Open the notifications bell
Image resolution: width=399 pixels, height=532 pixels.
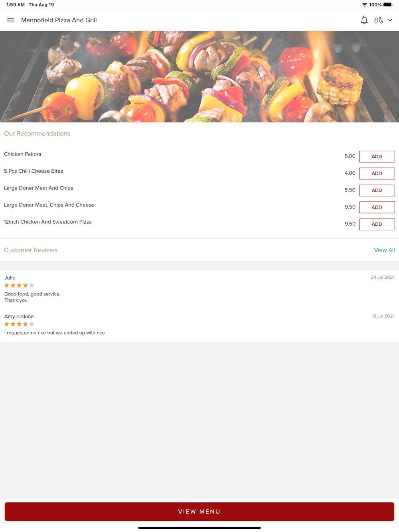click(364, 20)
